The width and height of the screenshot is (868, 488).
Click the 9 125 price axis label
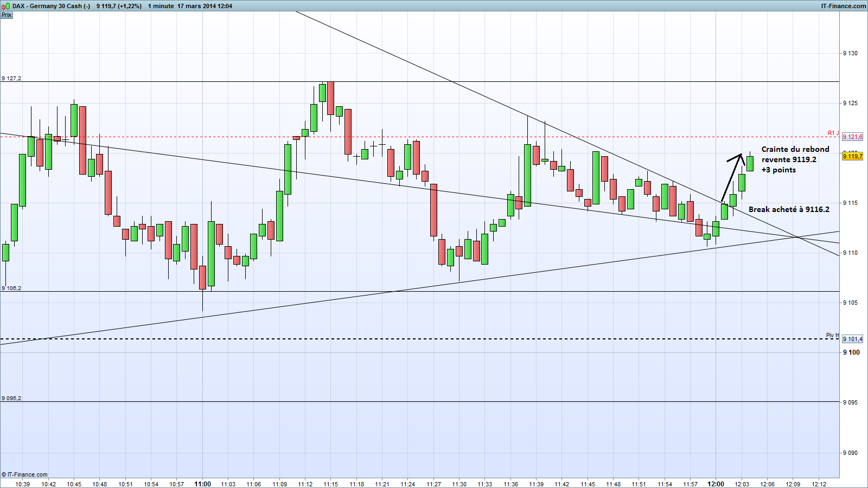pyautogui.click(x=851, y=103)
